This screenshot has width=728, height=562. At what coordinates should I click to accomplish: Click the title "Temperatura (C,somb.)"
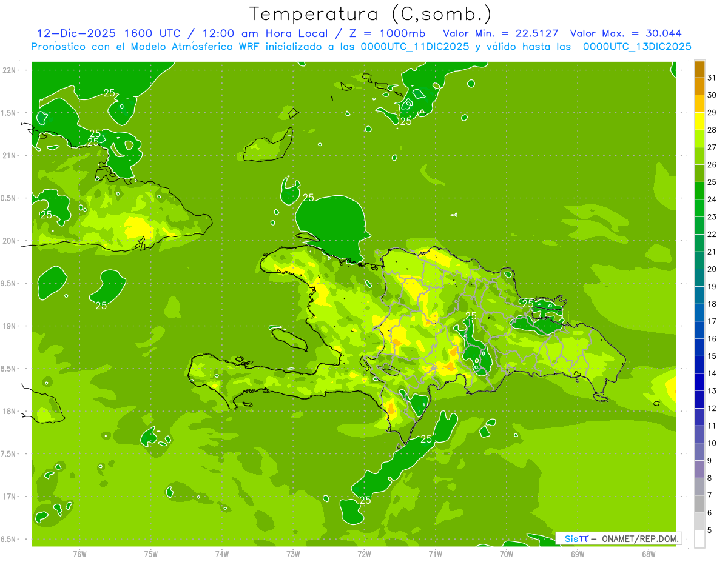(x=370, y=13)
